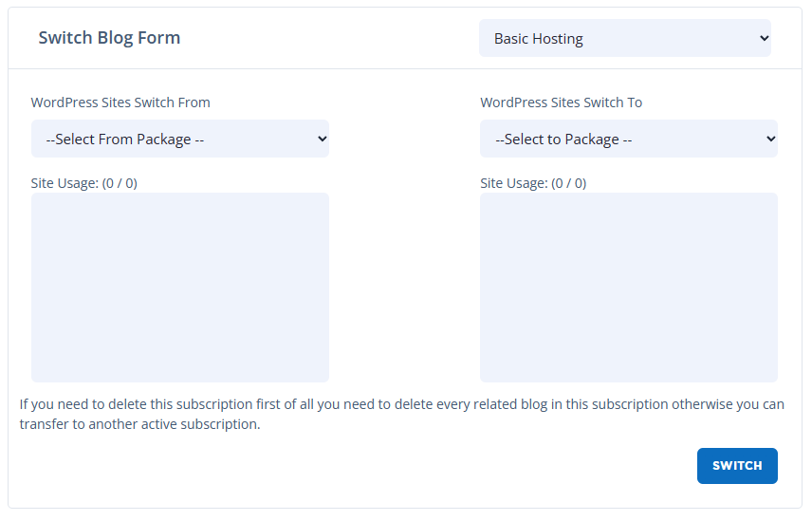
Task: Click the subscription deletion notice's first line
Action: [x=401, y=404]
